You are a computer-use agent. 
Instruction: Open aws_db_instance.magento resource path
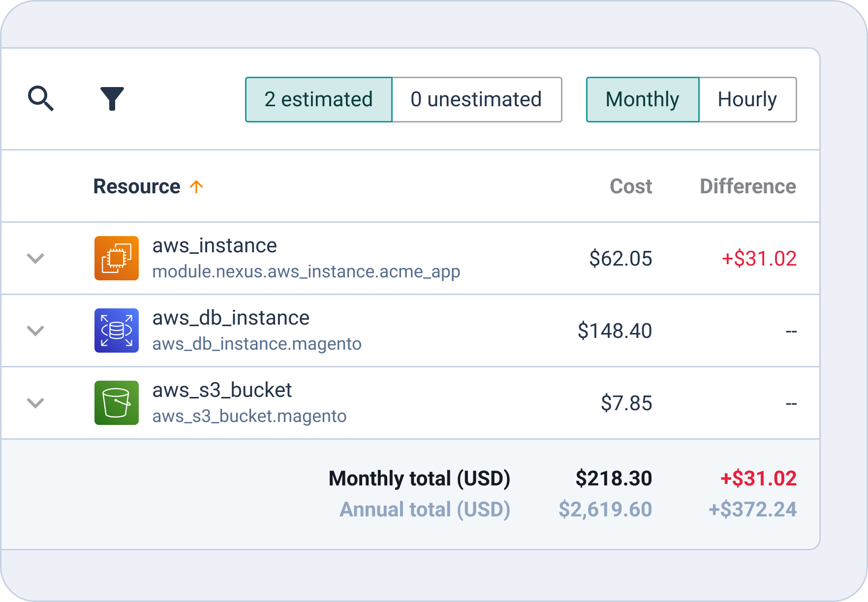point(257,344)
